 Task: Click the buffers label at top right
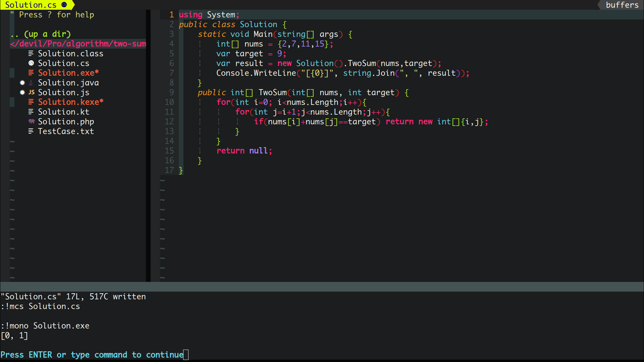pos(622,5)
